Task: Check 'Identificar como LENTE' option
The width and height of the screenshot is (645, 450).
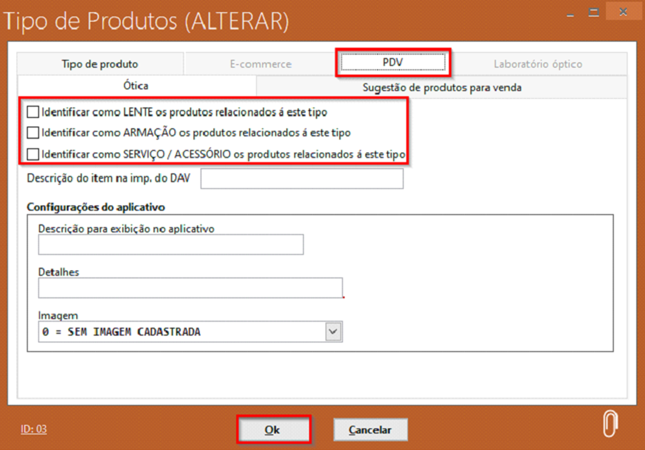Action: pyautogui.click(x=34, y=113)
